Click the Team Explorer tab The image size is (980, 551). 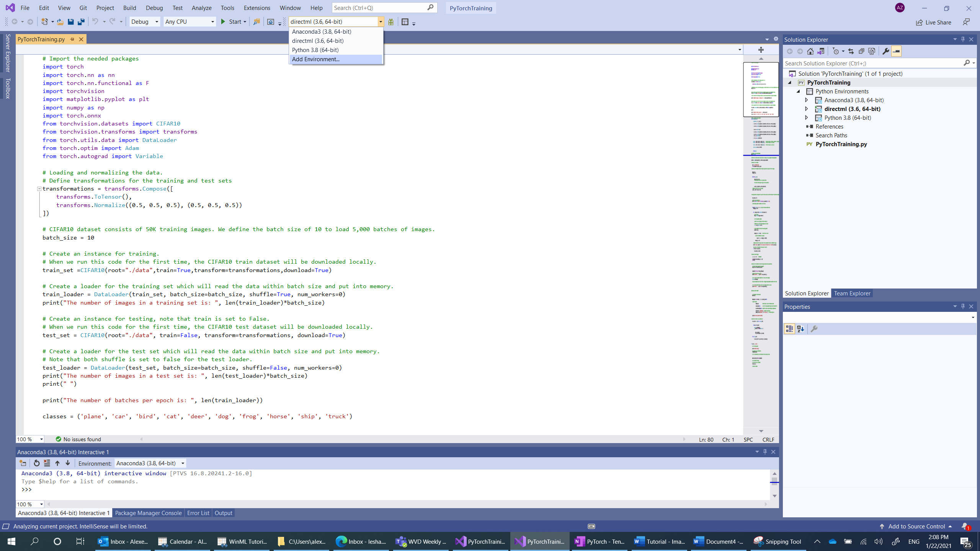click(852, 293)
